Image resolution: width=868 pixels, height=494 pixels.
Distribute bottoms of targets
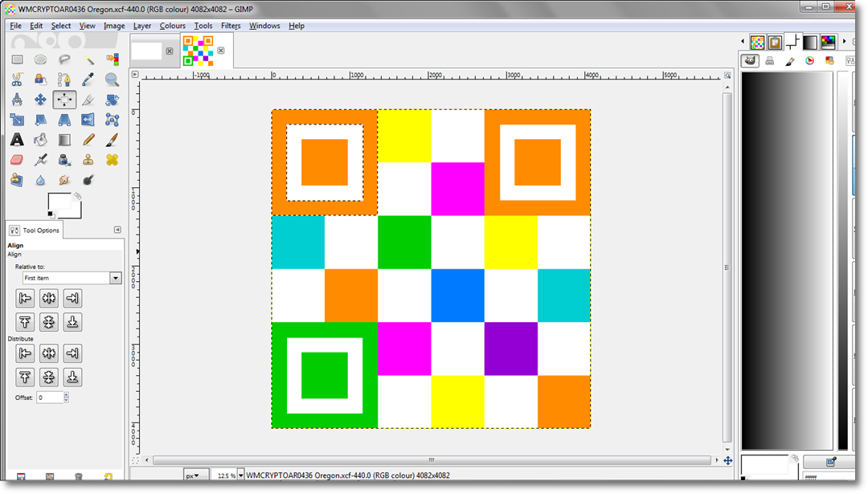(x=72, y=378)
